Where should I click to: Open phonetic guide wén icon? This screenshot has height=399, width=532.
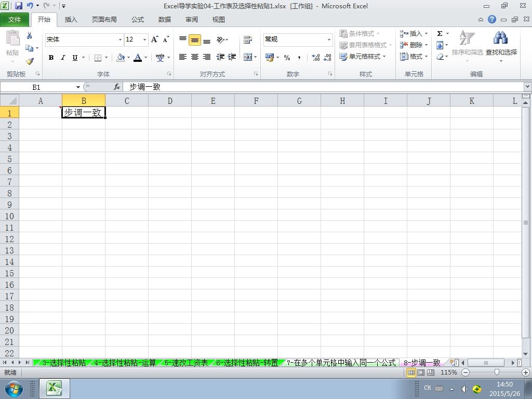click(160, 58)
